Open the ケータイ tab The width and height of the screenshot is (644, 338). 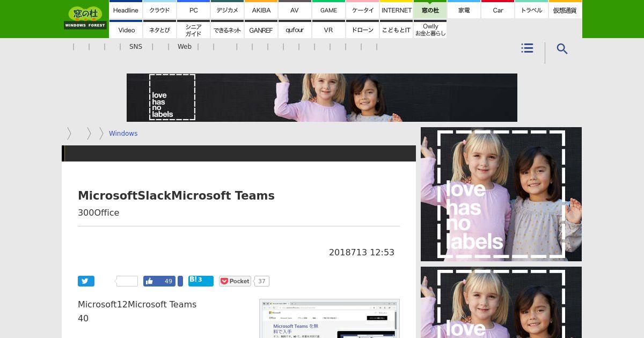click(362, 10)
